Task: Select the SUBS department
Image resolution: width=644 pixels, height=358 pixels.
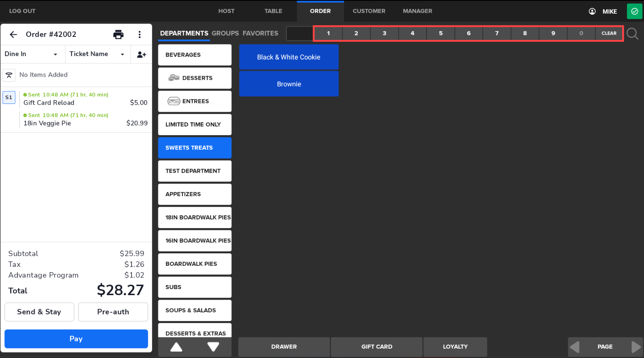Action: 195,287
